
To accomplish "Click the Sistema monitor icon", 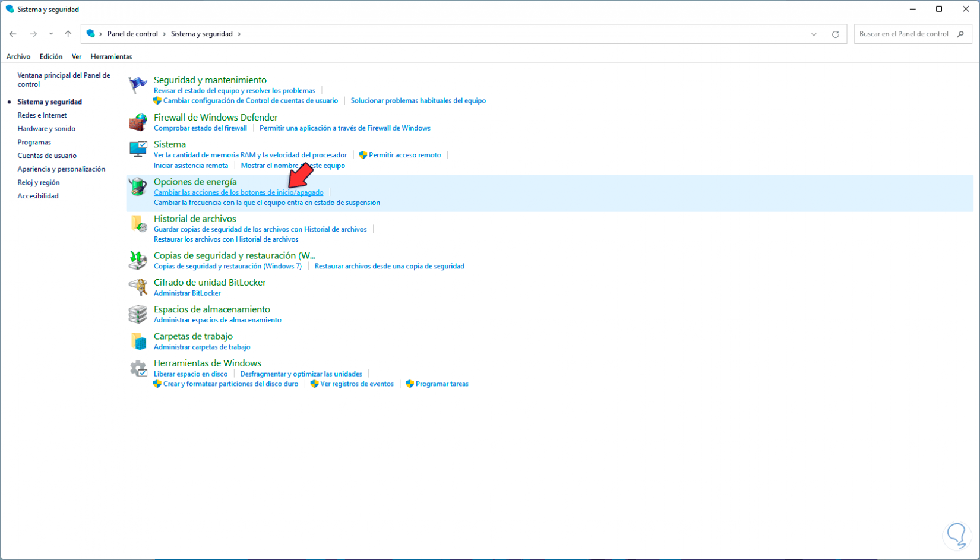I will point(138,149).
